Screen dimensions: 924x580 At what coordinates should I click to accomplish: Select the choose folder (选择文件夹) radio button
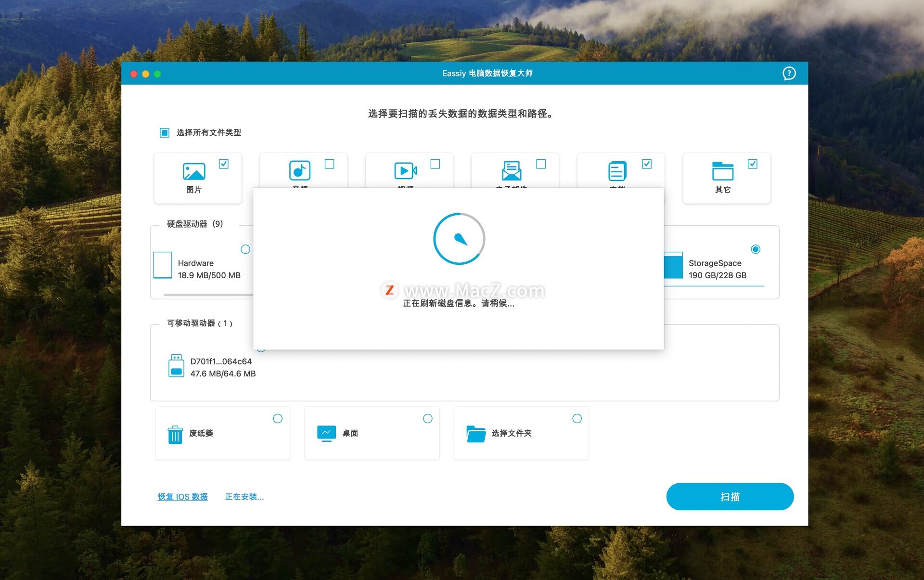coord(577,419)
